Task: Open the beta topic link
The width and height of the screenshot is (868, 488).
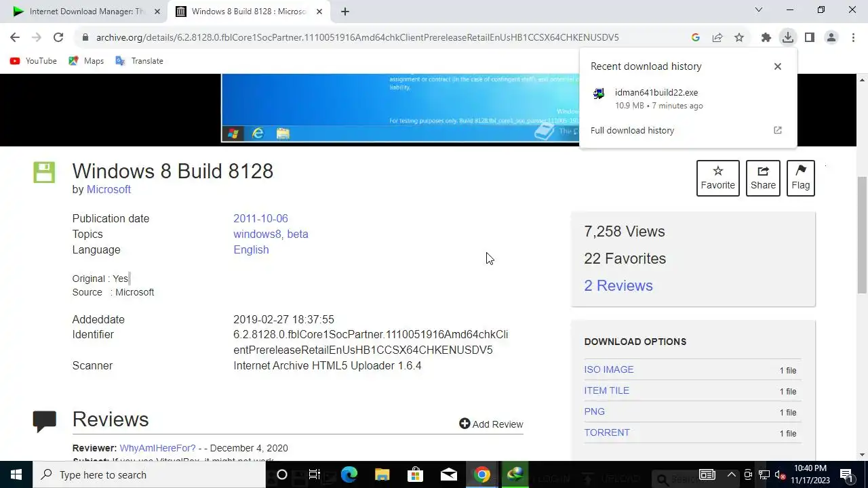Action: (x=298, y=234)
